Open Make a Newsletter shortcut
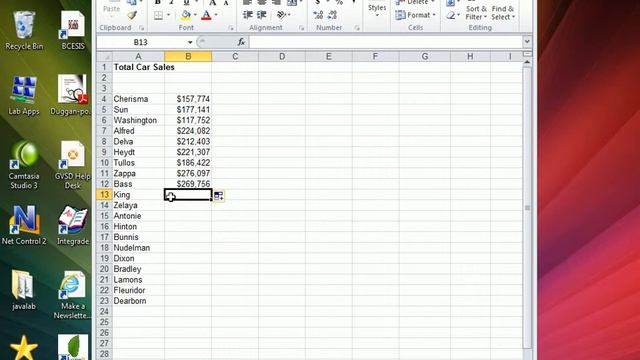The width and height of the screenshot is (640, 360). [72, 295]
